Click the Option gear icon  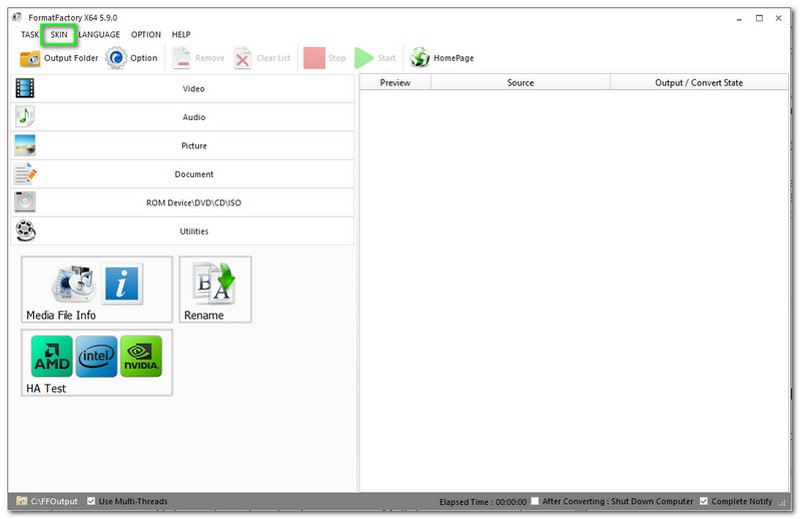(116, 58)
